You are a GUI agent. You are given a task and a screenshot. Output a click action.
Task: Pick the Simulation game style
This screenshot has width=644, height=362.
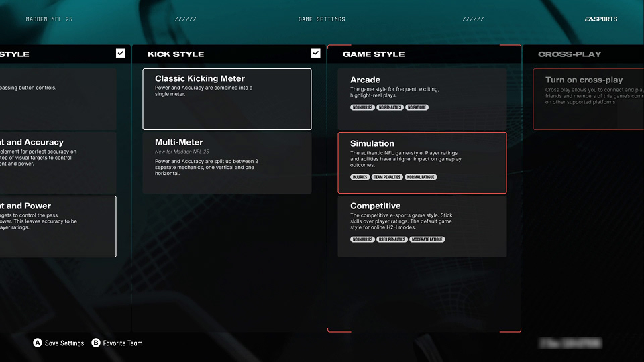(x=422, y=162)
